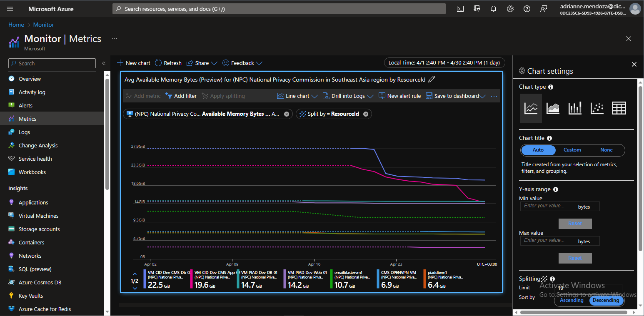644x316 pixels.
Task: Click New alert rule button
Action: (x=399, y=96)
